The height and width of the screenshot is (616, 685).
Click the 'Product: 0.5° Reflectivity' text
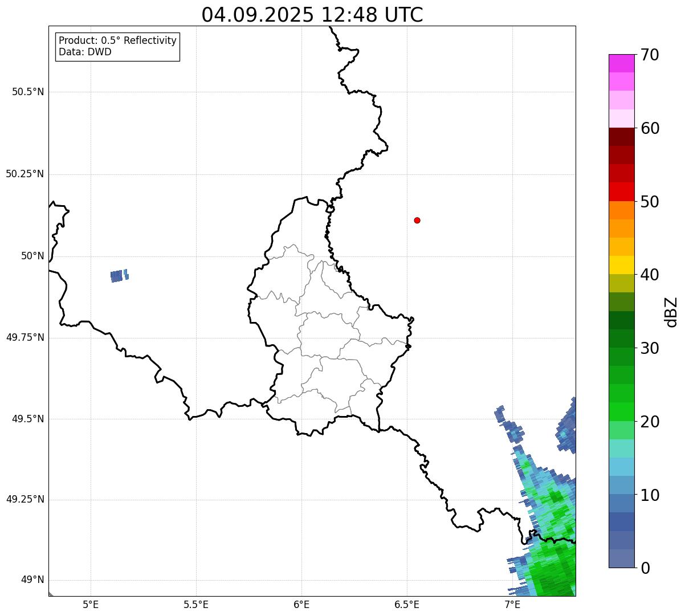tap(117, 41)
